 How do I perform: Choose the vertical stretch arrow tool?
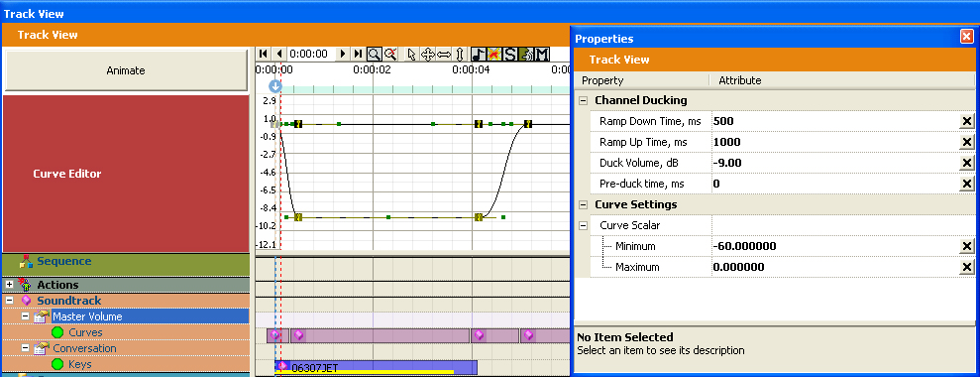(460, 54)
